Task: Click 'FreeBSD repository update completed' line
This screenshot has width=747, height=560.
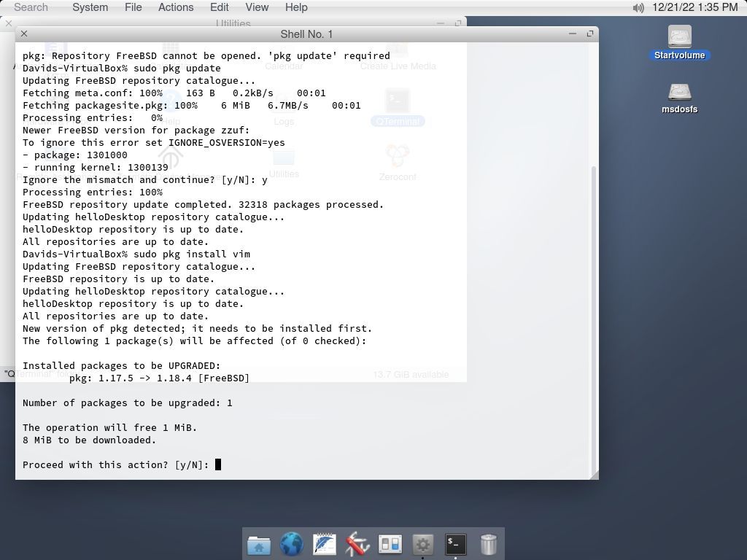Action: coord(203,205)
